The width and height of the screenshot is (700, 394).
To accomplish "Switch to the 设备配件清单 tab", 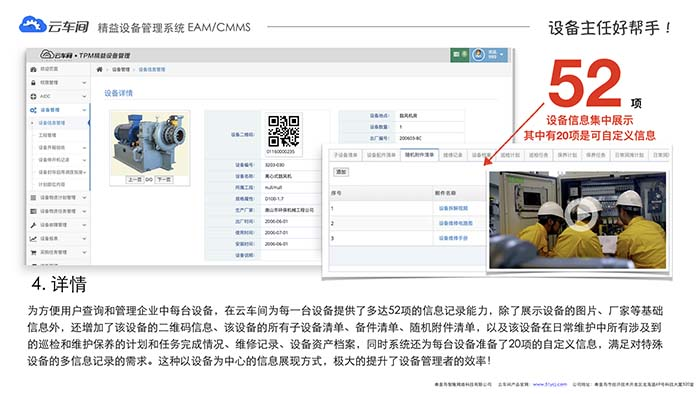I will point(381,155).
